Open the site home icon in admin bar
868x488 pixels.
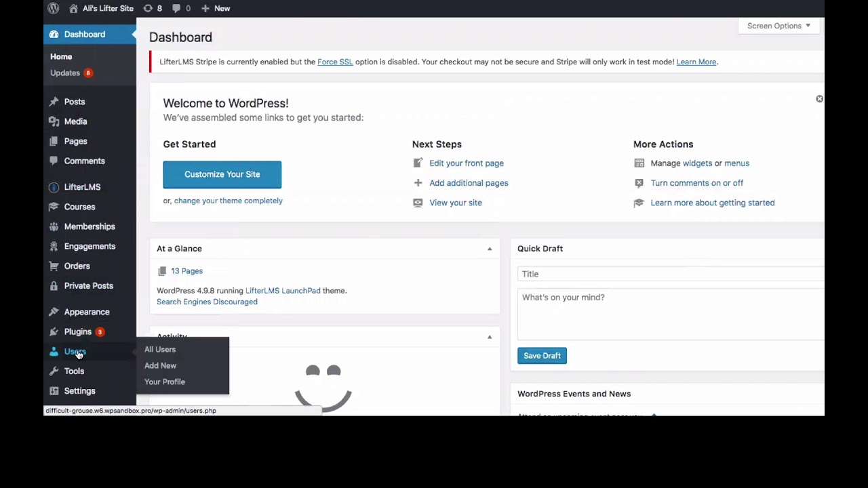74,8
